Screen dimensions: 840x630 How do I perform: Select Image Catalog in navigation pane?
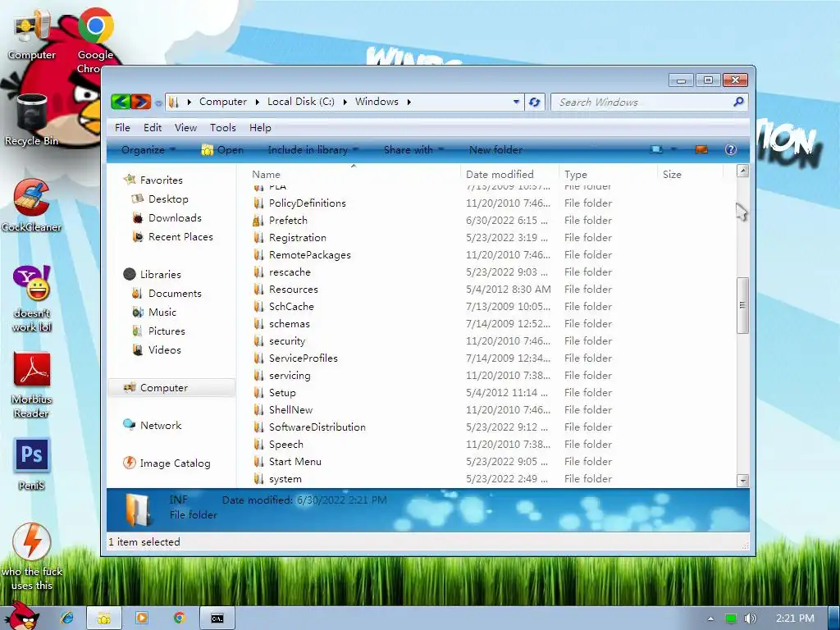coord(175,463)
